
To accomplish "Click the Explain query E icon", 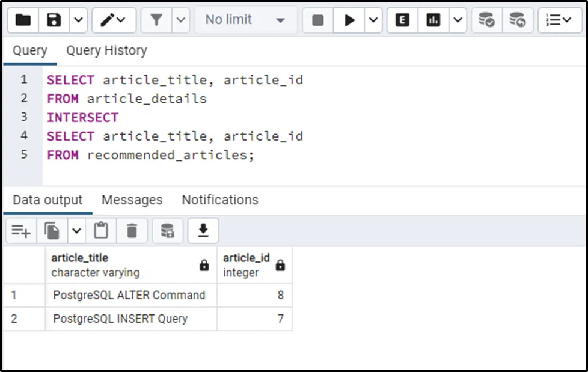I will pyautogui.click(x=402, y=20).
